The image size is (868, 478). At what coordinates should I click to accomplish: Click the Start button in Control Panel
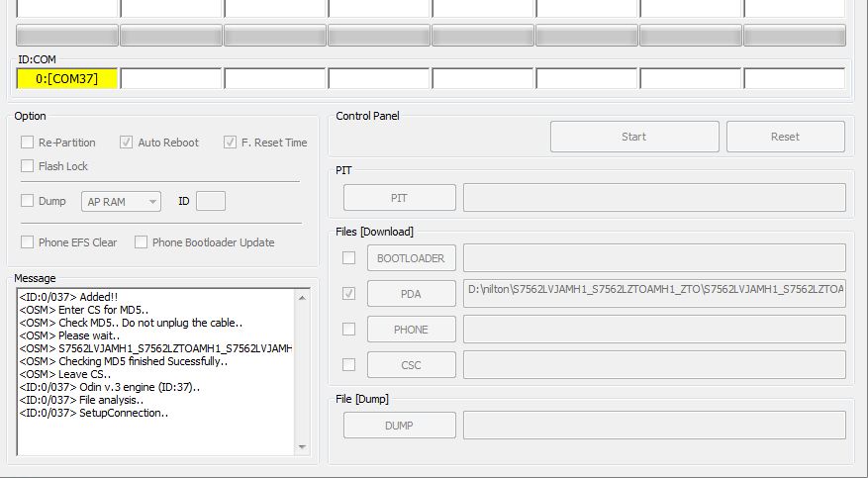coord(633,137)
